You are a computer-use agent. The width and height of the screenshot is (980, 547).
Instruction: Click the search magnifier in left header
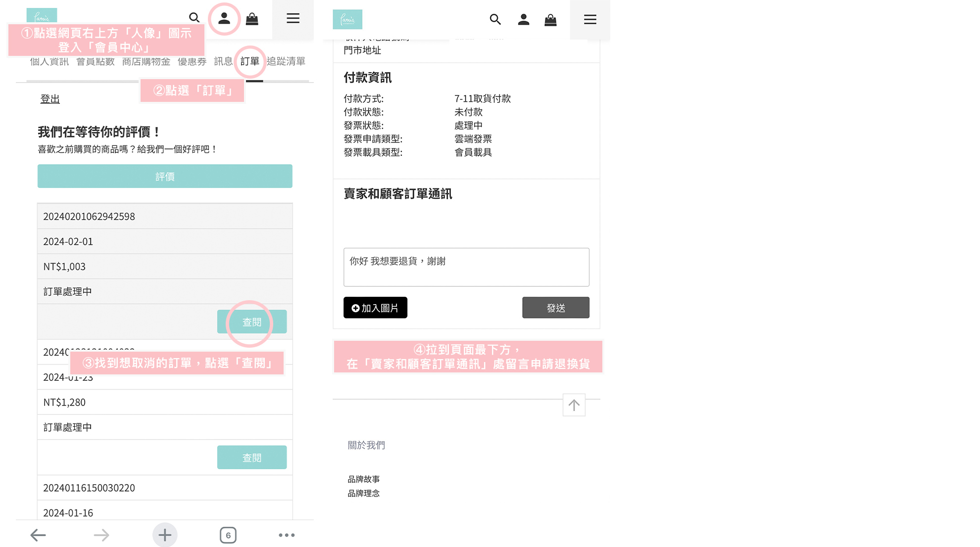[x=194, y=18]
